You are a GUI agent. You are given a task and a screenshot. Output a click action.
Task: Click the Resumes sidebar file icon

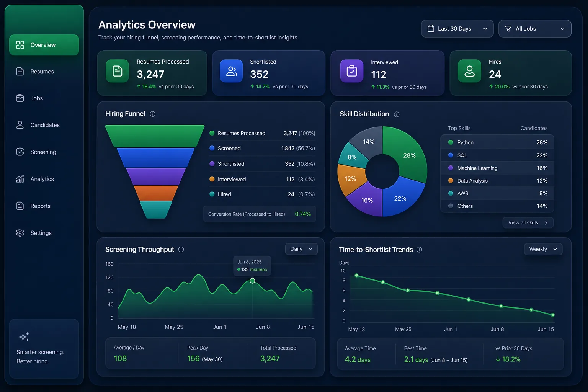click(x=20, y=72)
